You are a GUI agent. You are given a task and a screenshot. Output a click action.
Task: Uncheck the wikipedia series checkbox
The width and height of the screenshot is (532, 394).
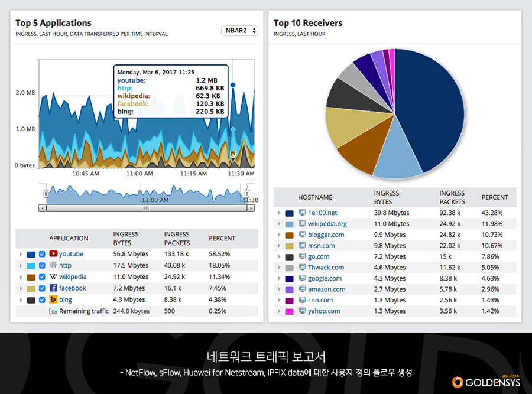pyautogui.click(x=42, y=277)
